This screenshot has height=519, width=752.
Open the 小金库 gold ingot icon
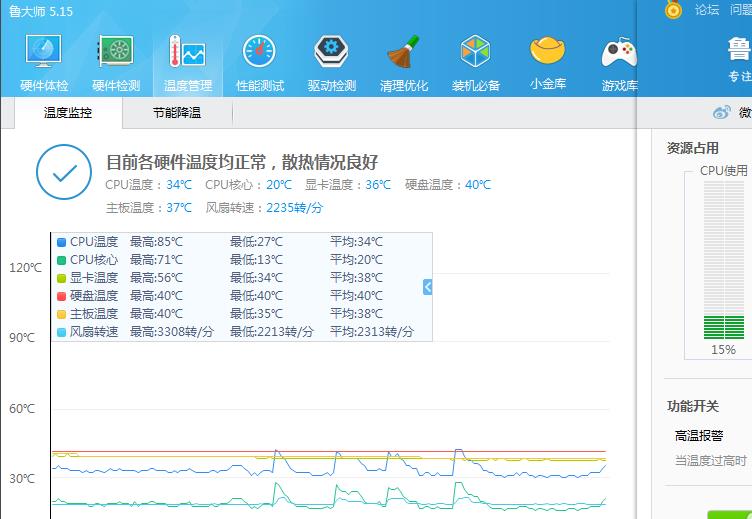[548, 51]
